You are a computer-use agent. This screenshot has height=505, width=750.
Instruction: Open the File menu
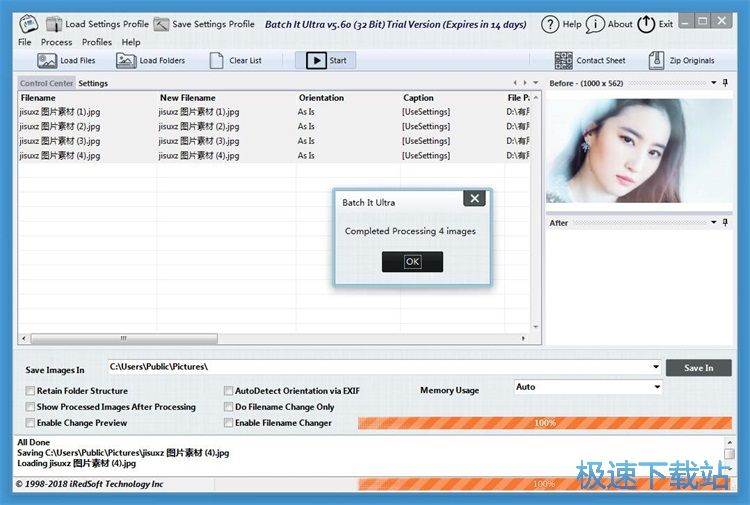point(25,42)
